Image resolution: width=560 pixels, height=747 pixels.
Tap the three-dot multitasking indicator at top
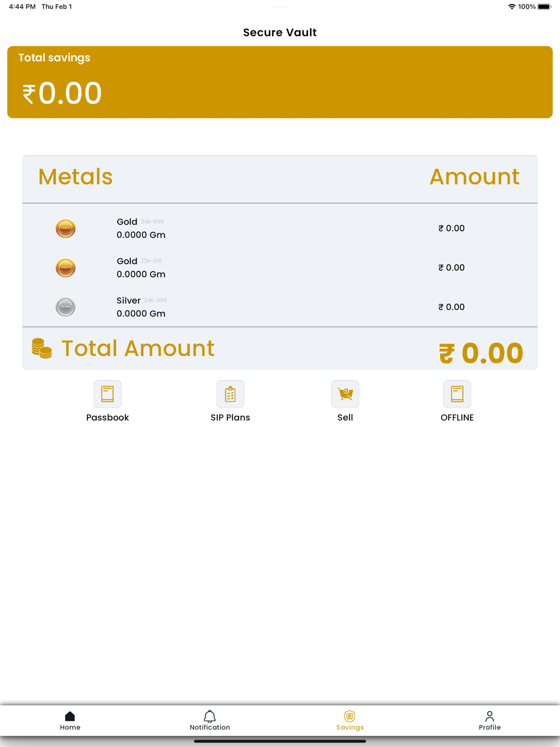pyautogui.click(x=280, y=7)
